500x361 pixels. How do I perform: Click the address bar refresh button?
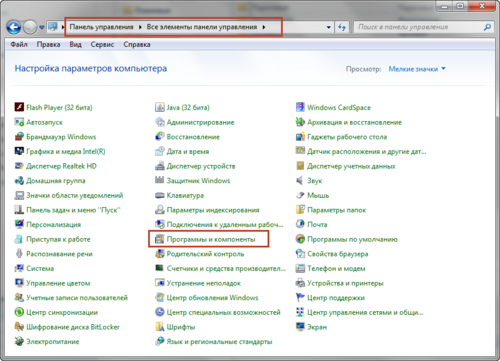click(x=342, y=27)
